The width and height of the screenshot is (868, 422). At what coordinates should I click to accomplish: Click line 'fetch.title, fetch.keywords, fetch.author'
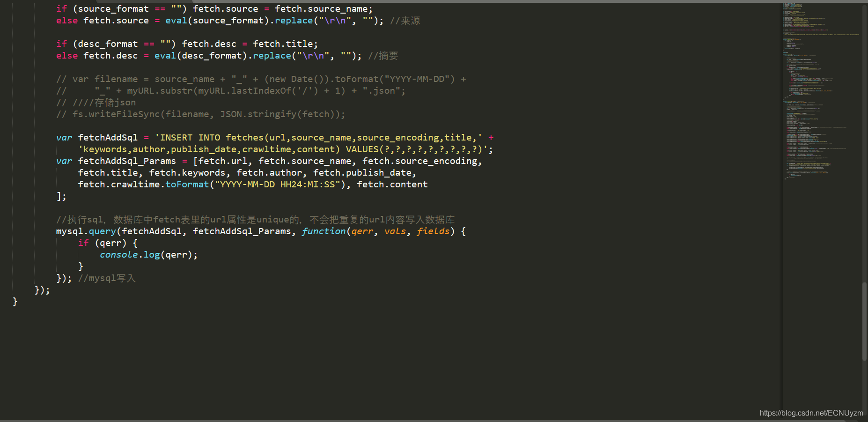click(x=247, y=173)
